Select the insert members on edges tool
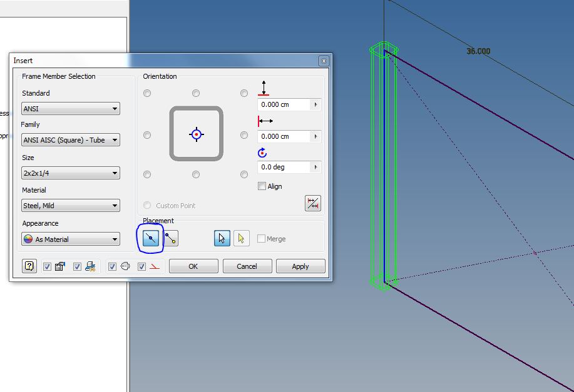The width and height of the screenshot is (574, 392). (150, 238)
